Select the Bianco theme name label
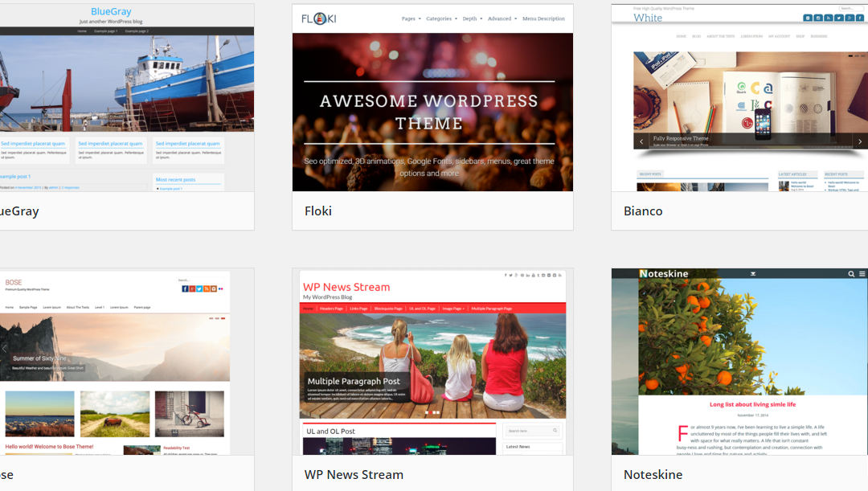The height and width of the screenshot is (491, 868). (643, 211)
